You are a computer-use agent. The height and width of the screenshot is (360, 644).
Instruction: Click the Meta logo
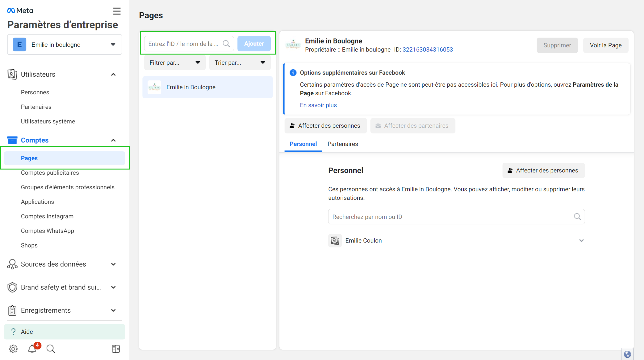click(20, 10)
